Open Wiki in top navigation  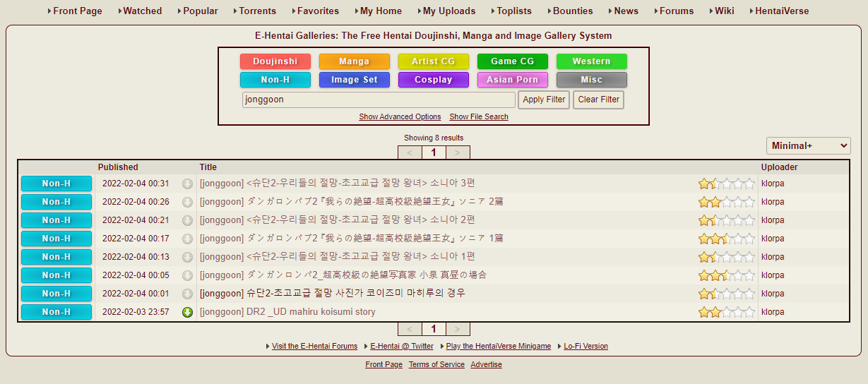point(725,11)
